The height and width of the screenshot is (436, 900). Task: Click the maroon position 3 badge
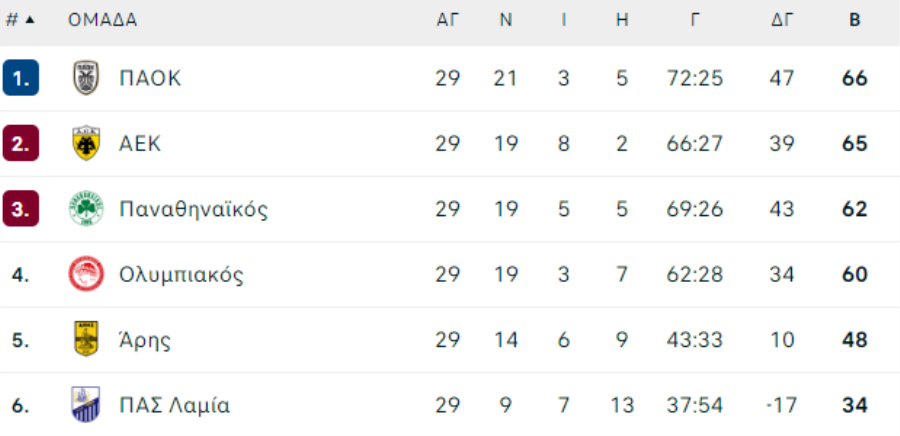point(20,209)
